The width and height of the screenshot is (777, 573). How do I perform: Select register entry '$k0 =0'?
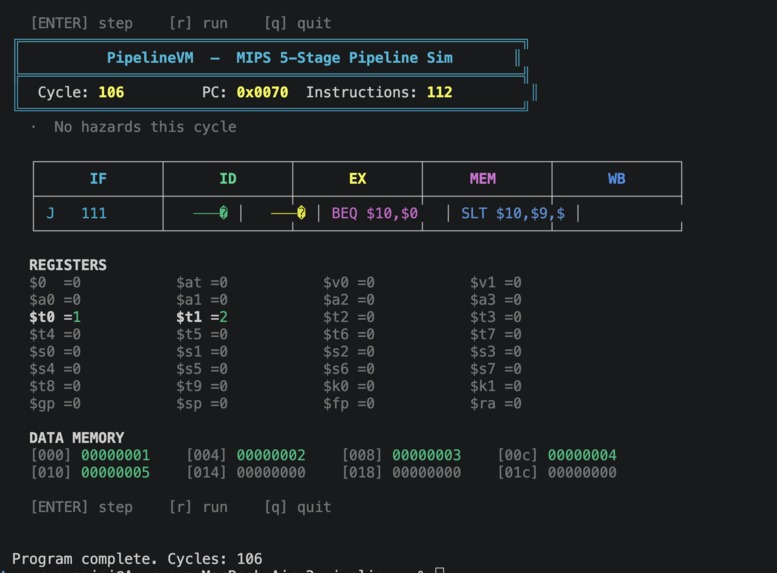349,386
